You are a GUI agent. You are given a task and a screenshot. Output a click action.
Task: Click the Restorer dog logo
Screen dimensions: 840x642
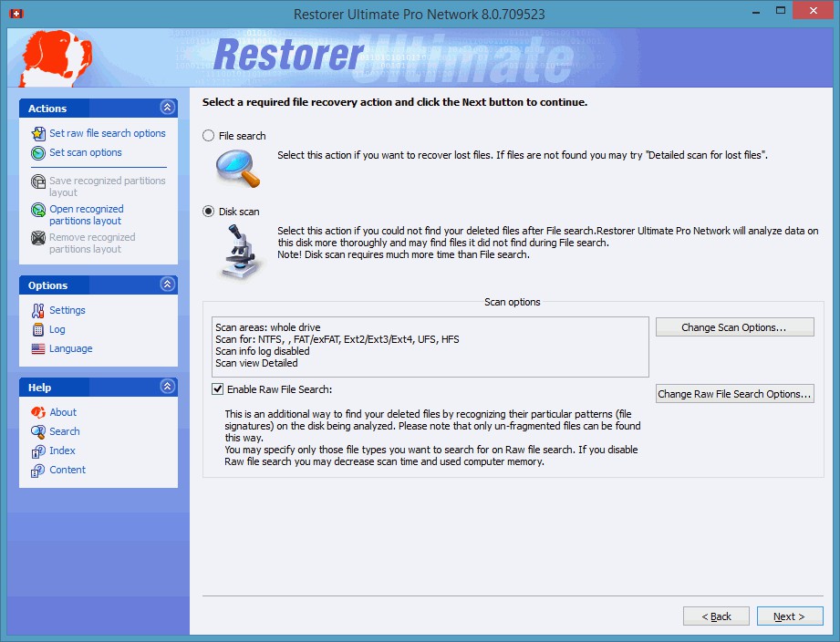tap(55, 57)
